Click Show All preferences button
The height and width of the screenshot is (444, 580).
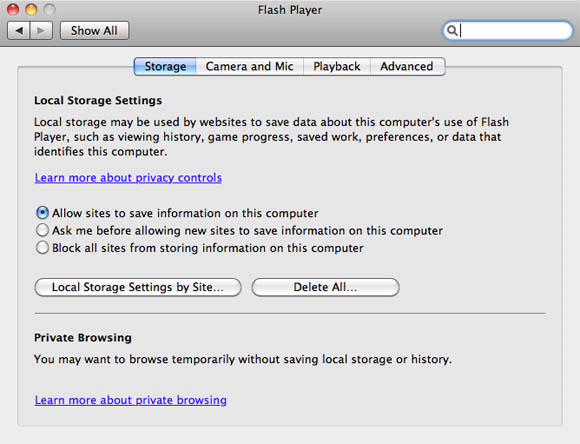click(x=94, y=30)
